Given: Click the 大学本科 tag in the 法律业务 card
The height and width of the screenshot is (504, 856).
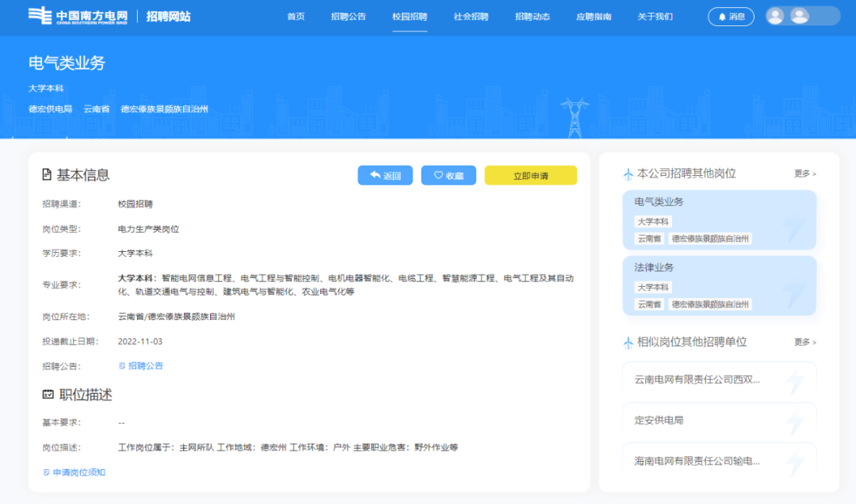Looking at the screenshot, I should pyautogui.click(x=653, y=287).
